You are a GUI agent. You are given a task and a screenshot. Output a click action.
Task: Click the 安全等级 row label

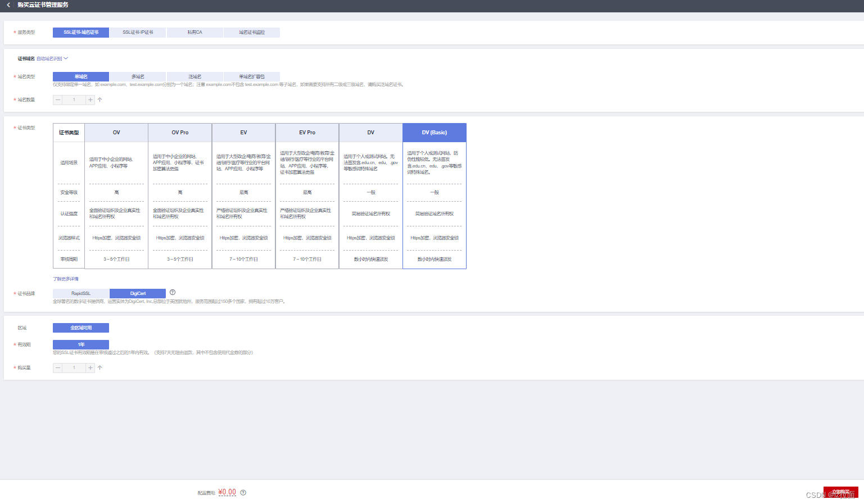(x=69, y=193)
